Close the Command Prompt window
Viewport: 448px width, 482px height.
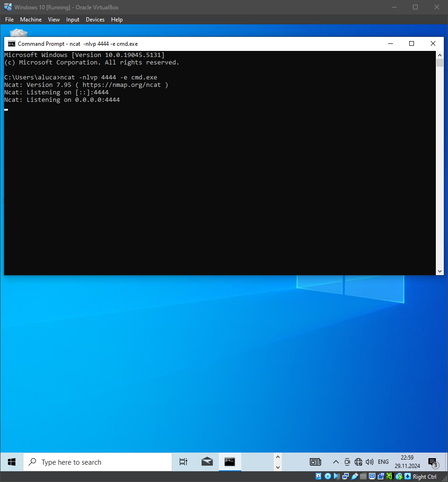click(433, 43)
